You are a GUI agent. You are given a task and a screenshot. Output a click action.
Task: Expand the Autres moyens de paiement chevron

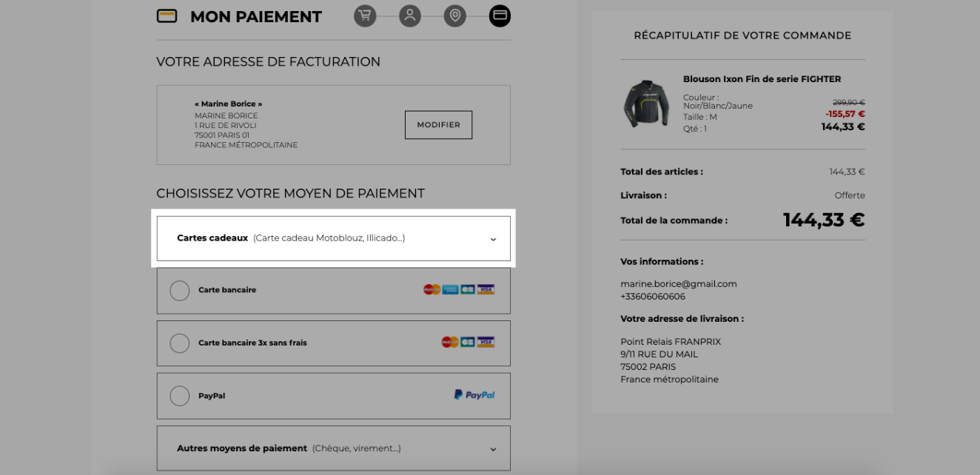[493, 449]
